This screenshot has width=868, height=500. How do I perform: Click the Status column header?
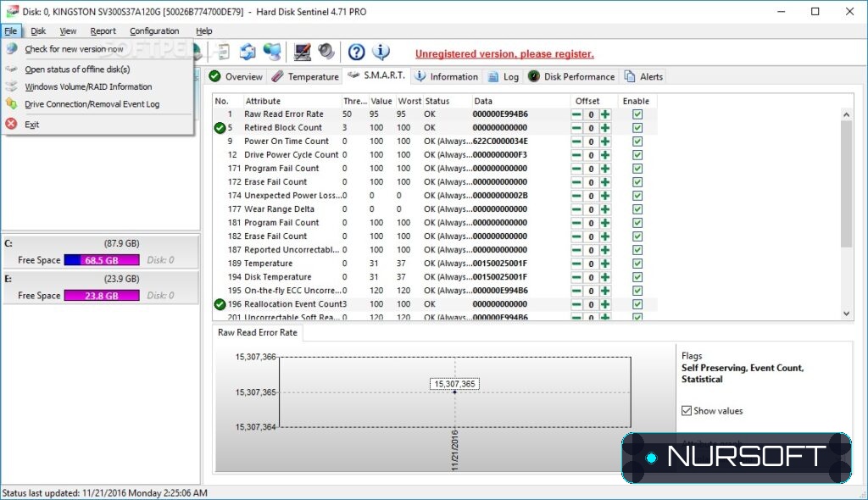[x=447, y=101]
